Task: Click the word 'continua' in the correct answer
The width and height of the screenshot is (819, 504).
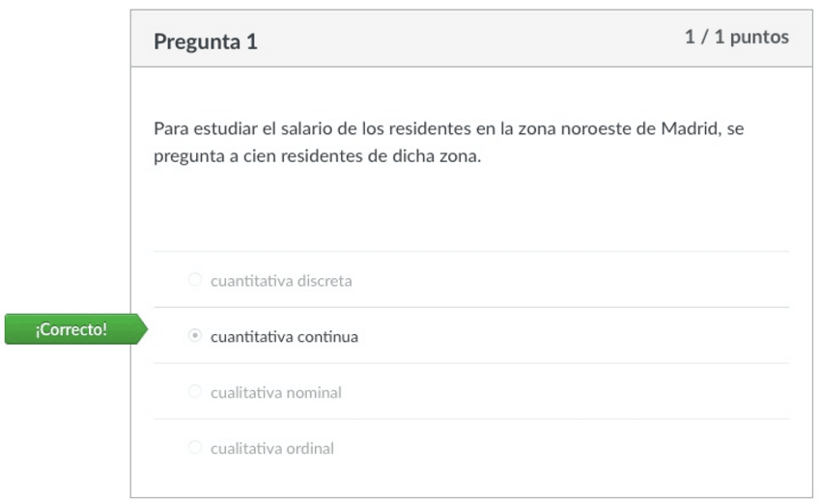Action: 328,337
